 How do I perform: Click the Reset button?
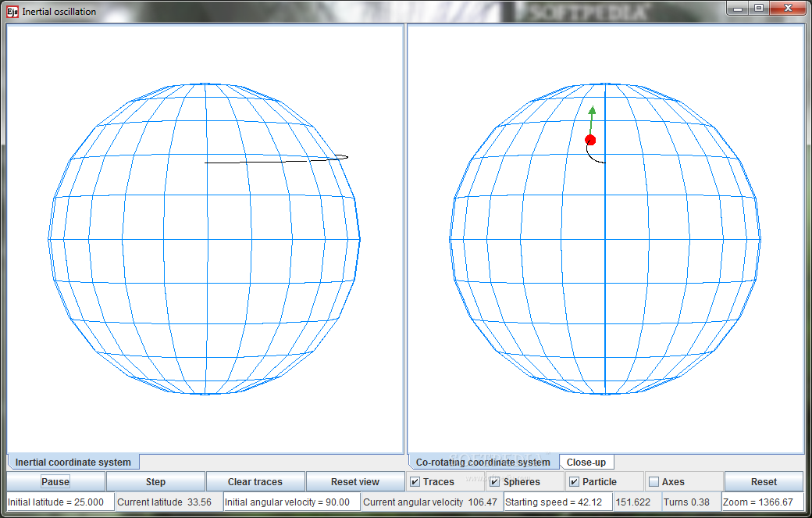point(764,482)
